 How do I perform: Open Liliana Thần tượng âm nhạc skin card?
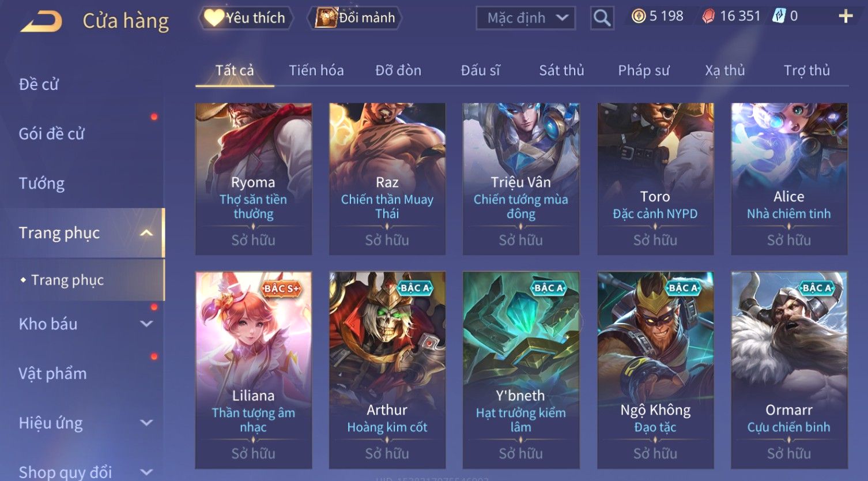254,370
